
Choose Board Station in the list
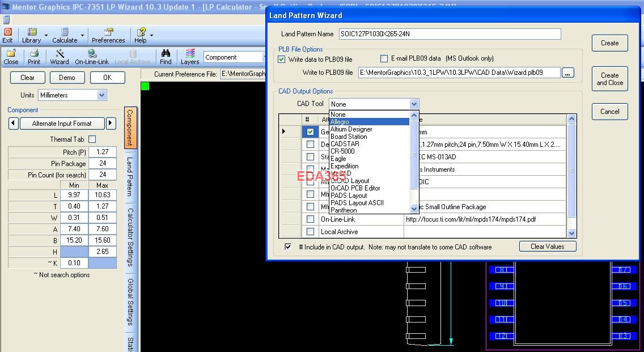370,137
